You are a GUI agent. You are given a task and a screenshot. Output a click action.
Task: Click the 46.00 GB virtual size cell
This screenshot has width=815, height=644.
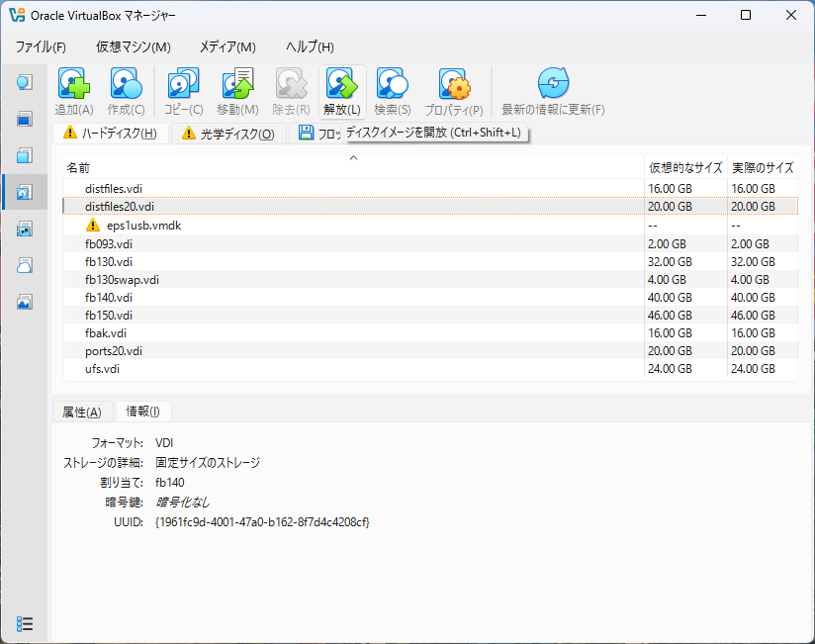[x=670, y=315]
